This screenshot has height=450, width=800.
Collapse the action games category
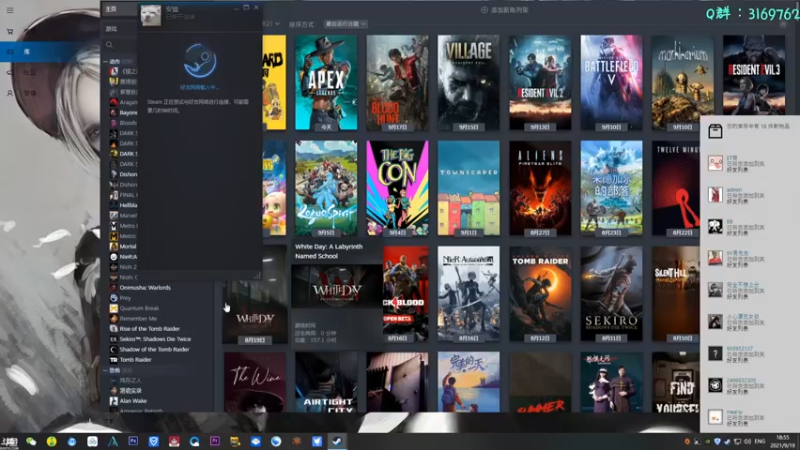click(106, 61)
